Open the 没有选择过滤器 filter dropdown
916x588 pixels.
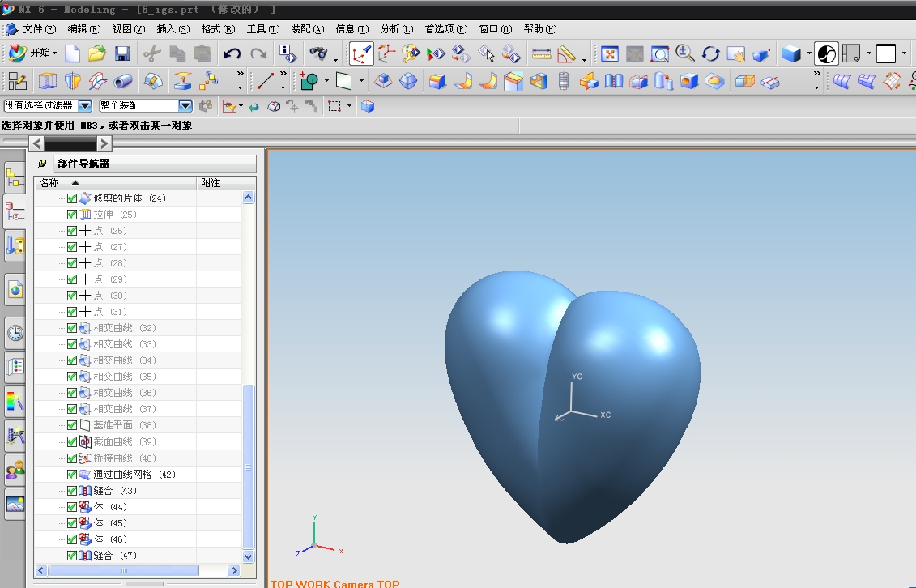pyautogui.click(x=86, y=106)
